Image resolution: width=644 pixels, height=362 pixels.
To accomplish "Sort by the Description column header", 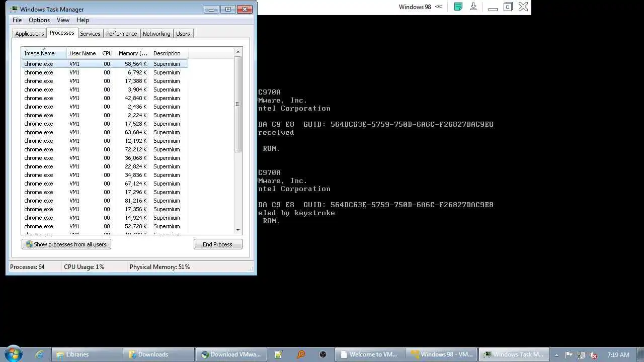I will click(x=169, y=53).
